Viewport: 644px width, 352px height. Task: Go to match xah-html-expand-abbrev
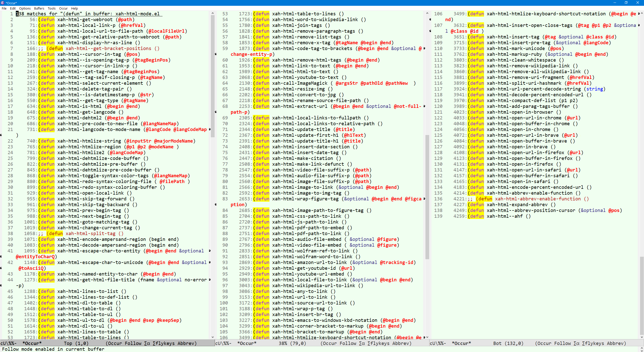(x=517, y=205)
